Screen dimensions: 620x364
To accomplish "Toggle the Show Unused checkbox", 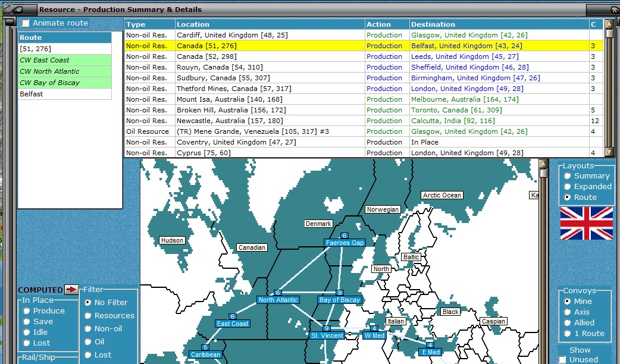I will (x=562, y=359).
